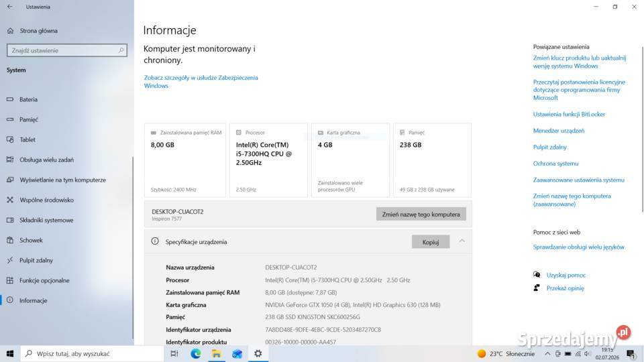Open File Explorer from taskbar
Viewport: 644px width, 362px height.
coord(217,353)
